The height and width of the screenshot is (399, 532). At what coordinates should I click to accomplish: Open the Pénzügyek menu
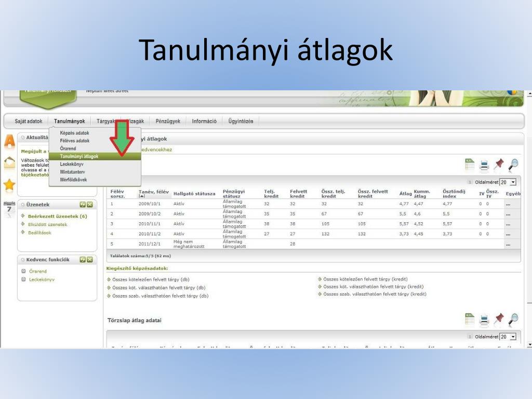168,121
